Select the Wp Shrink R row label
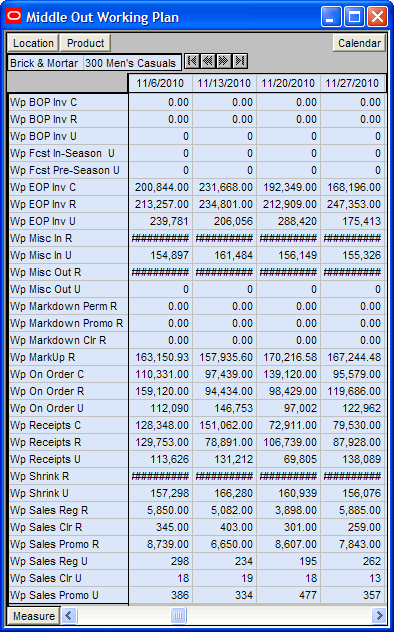This screenshot has height=632, width=394. [x=68, y=476]
